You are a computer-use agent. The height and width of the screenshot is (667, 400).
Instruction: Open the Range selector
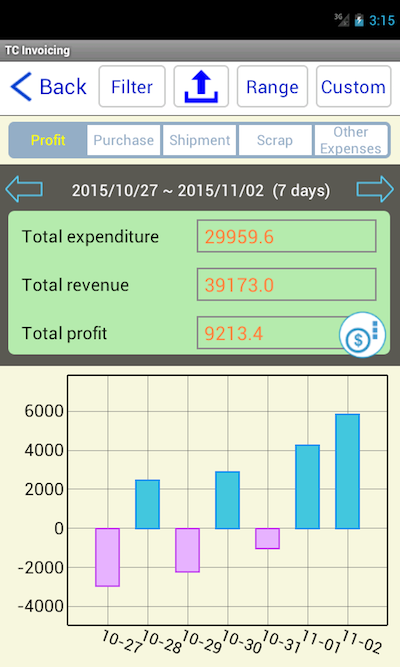coord(272,86)
